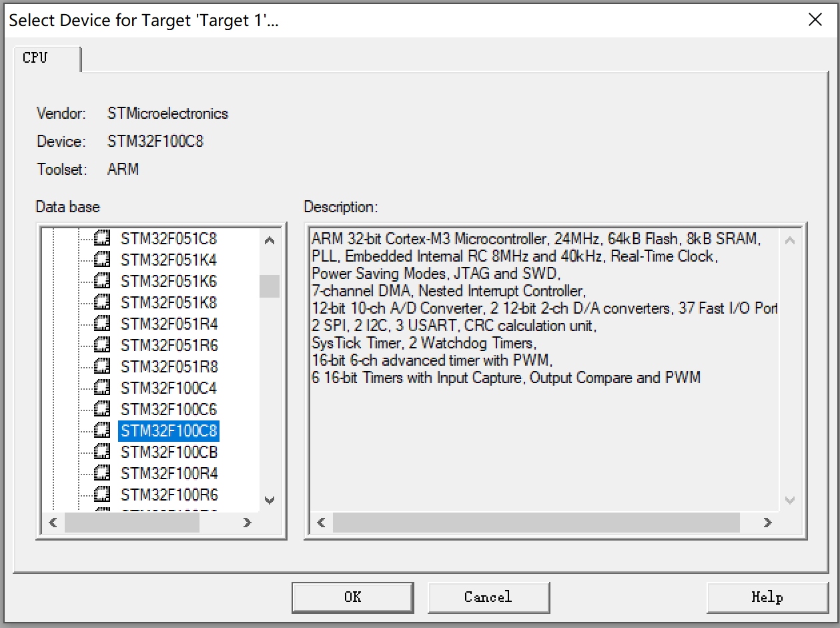This screenshot has height=628, width=840.
Task: Select the STM32F100C6 device entry
Action: pyautogui.click(x=168, y=409)
